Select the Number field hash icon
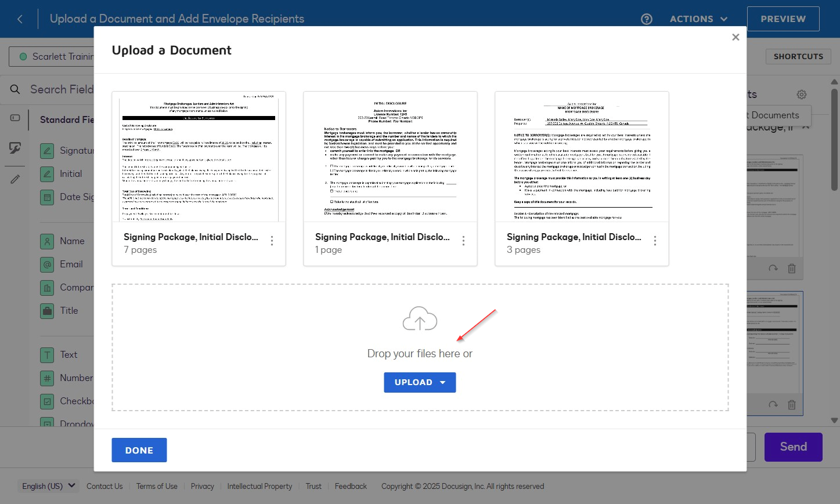The height and width of the screenshot is (504, 840). [47, 378]
